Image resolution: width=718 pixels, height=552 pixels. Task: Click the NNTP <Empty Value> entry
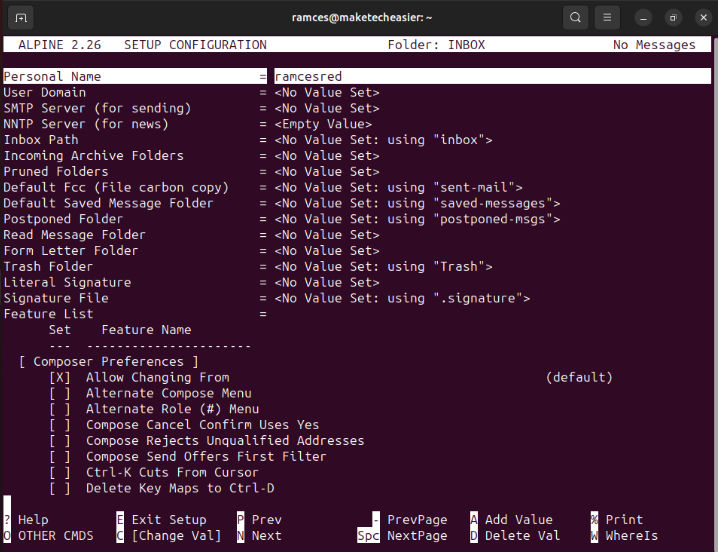(323, 124)
